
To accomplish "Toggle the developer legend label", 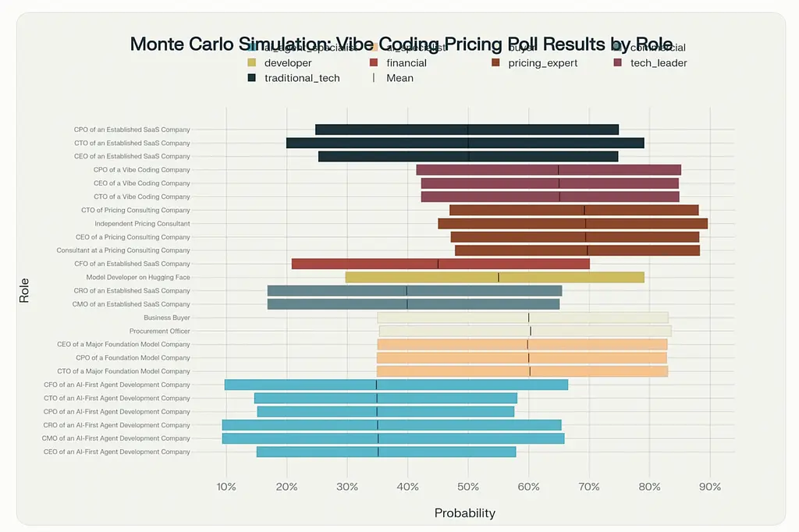I will (288, 63).
